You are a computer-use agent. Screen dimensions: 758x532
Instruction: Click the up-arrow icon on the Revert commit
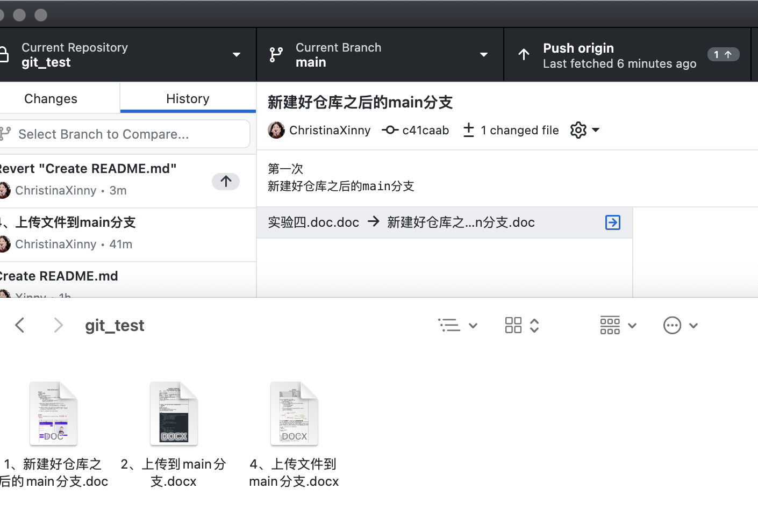(226, 182)
